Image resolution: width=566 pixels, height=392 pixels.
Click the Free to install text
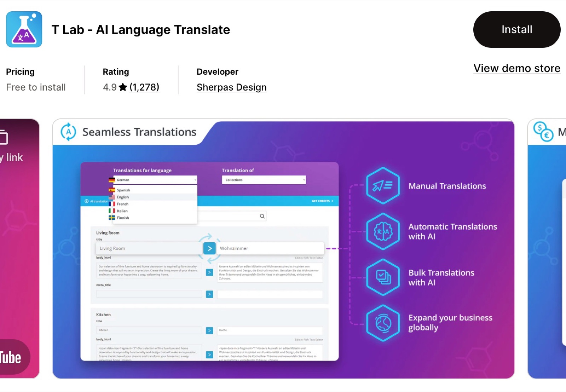[36, 87]
